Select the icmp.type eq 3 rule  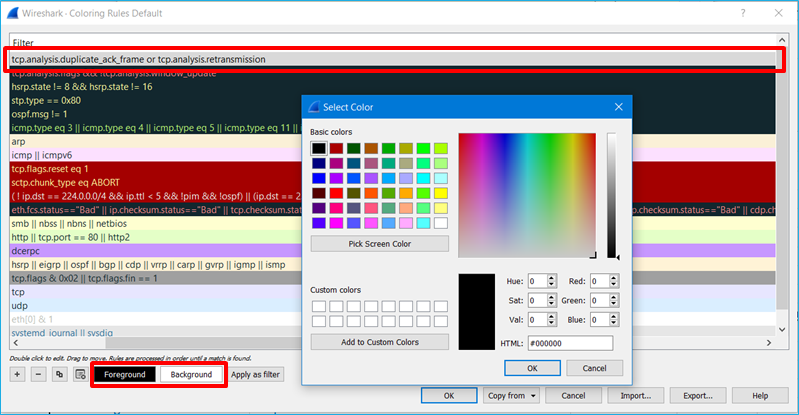(x=155, y=128)
